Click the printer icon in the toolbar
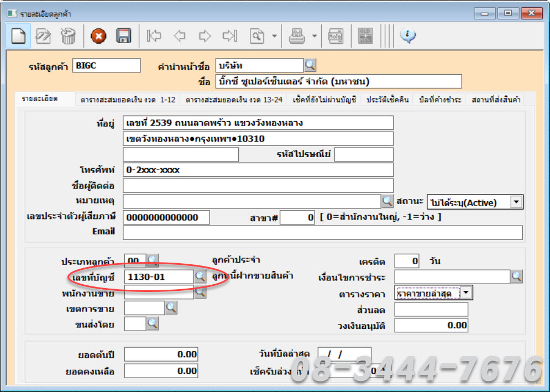 297,36
